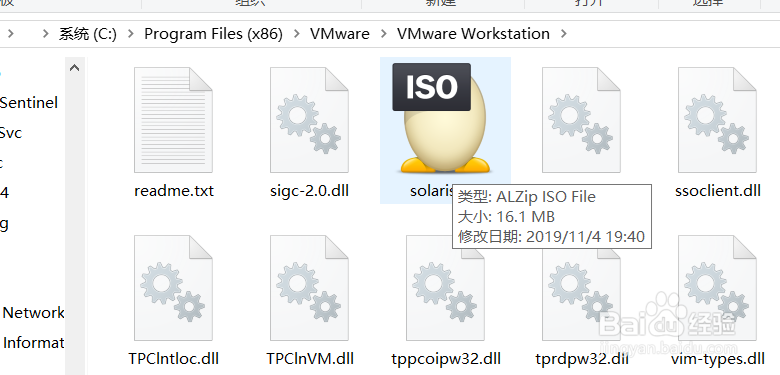The image size is (780, 375).
Task: Select the readme.txt file icon
Action: click(x=173, y=120)
